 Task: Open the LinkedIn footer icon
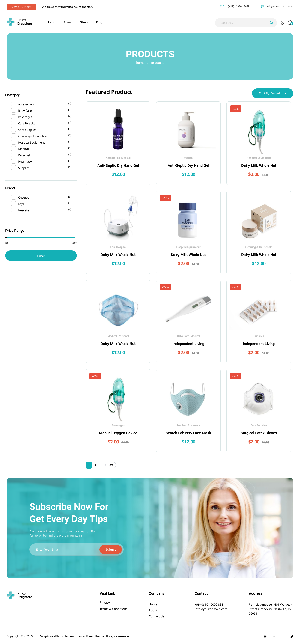274,636
